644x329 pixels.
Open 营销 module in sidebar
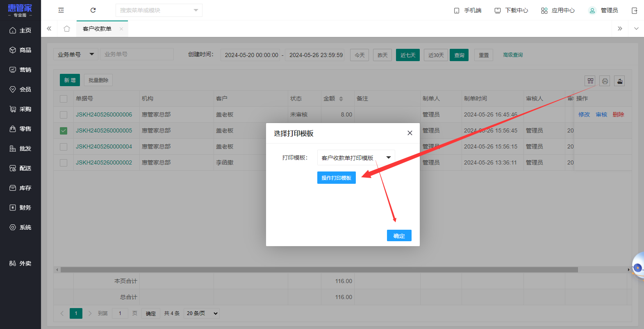pyautogui.click(x=20, y=70)
